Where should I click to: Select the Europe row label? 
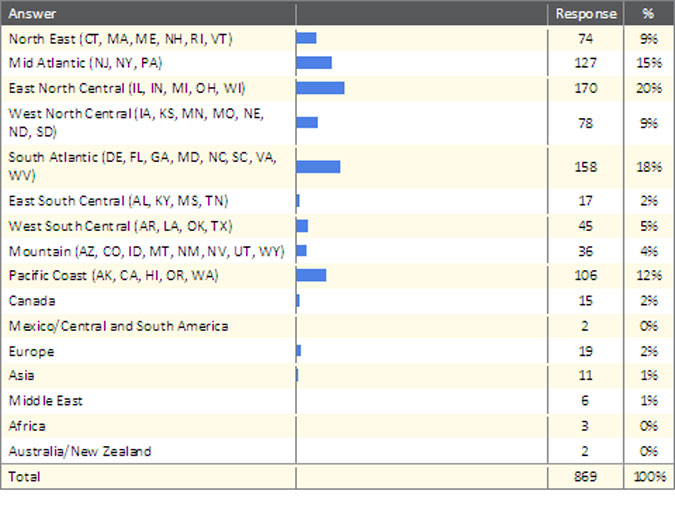click(x=31, y=351)
